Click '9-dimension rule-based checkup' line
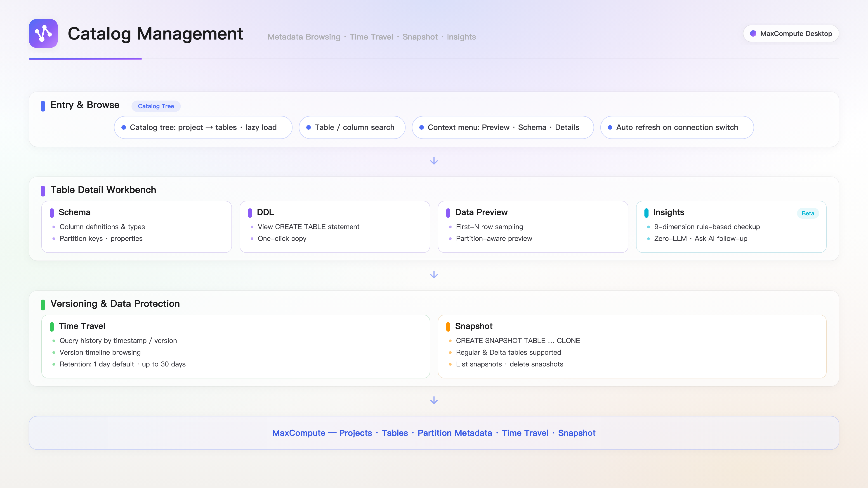The width and height of the screenshot is (868, 488). pos(707,227)
